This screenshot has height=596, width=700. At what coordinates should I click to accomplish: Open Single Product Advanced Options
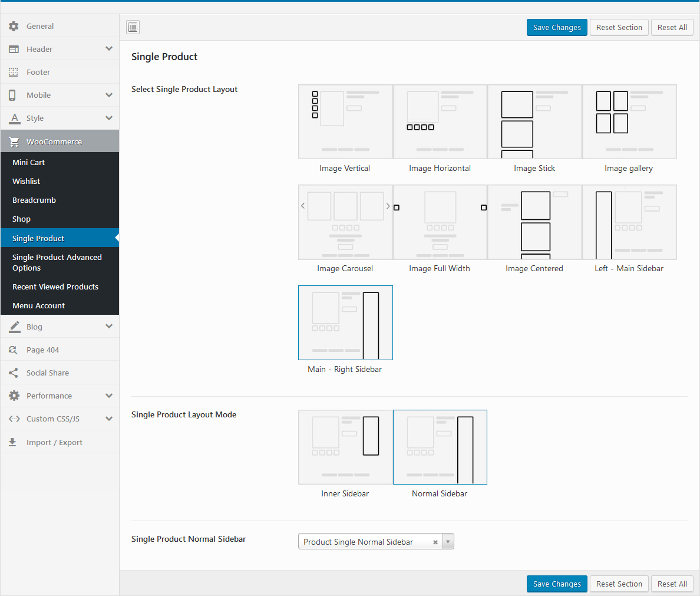[60, 262]
